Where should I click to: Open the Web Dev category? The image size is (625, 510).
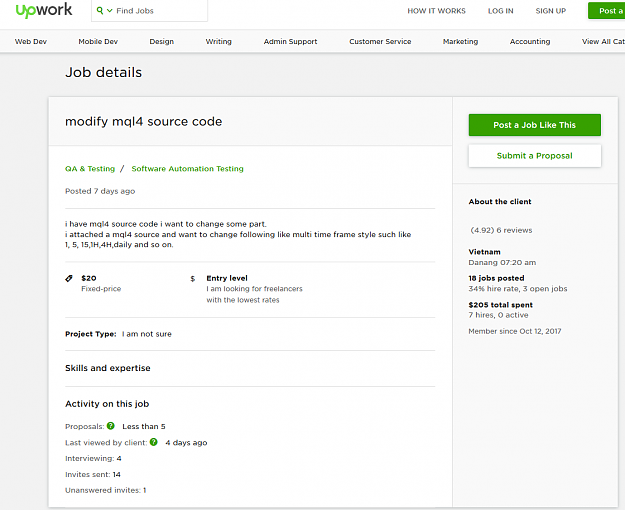[31, 41]
